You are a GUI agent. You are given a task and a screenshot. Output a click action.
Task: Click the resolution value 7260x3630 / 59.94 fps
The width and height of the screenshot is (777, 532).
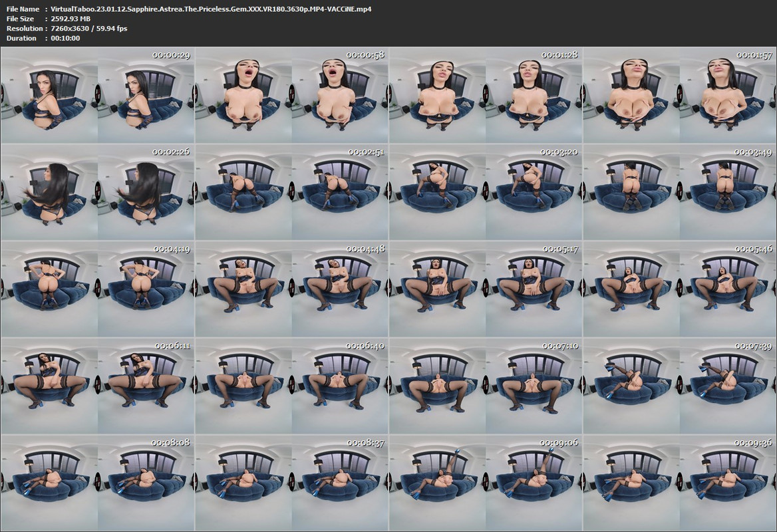(89, 28)
